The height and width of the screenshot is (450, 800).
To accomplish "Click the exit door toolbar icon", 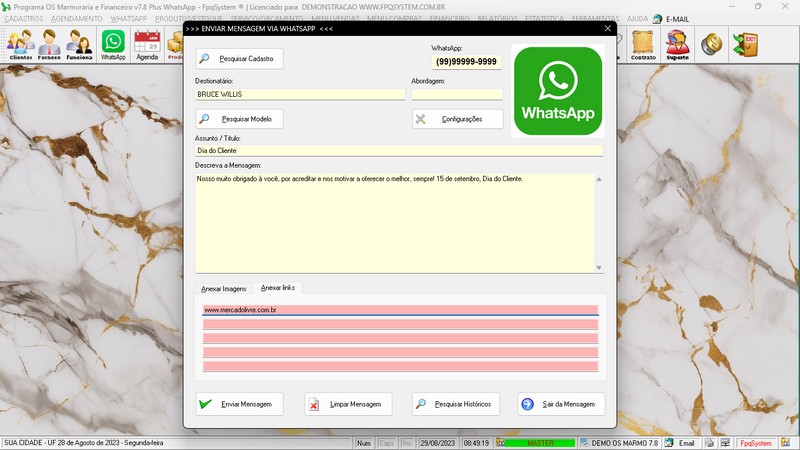I will (745, 44).
